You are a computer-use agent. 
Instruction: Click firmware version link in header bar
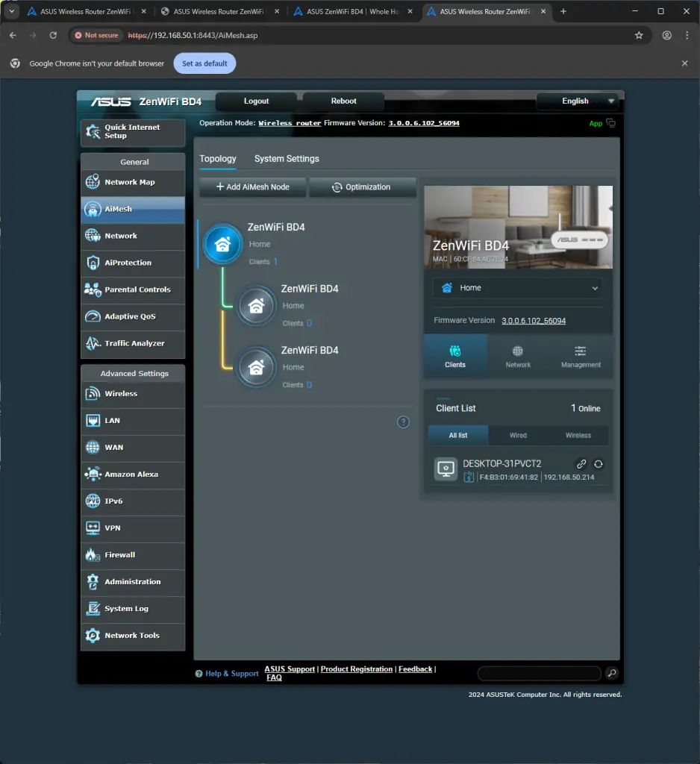point(424,123)
